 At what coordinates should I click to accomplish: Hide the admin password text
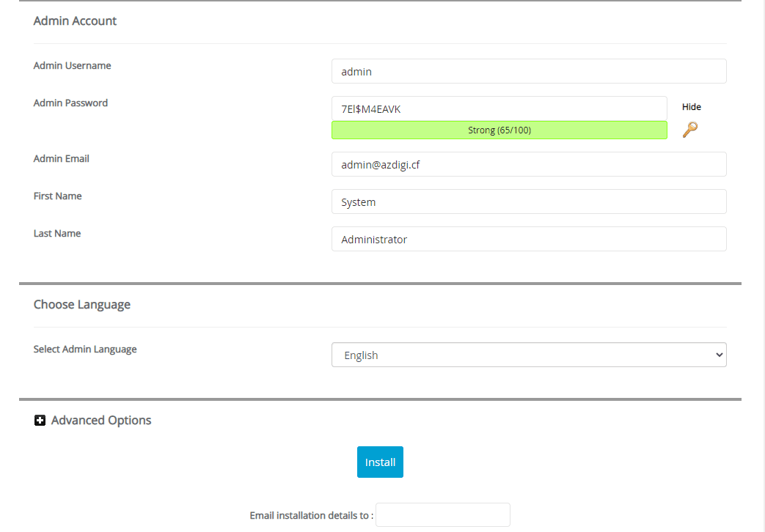pyautogui.click(x=691, y=107)
